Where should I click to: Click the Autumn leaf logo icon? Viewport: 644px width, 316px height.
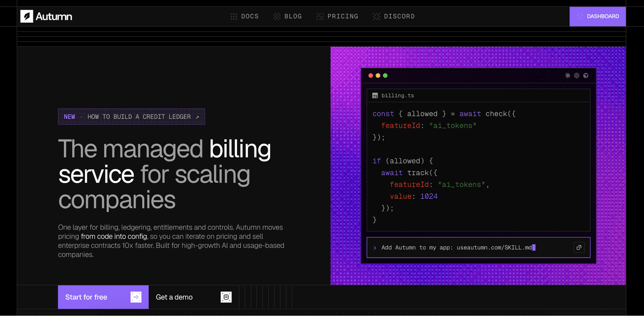pyautogui.click(x=26, y=16)
